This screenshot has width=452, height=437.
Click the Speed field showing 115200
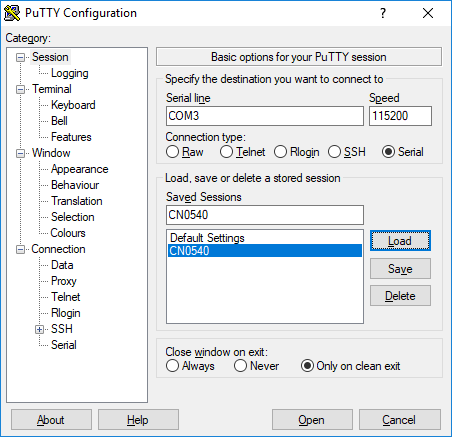(400, 116)
